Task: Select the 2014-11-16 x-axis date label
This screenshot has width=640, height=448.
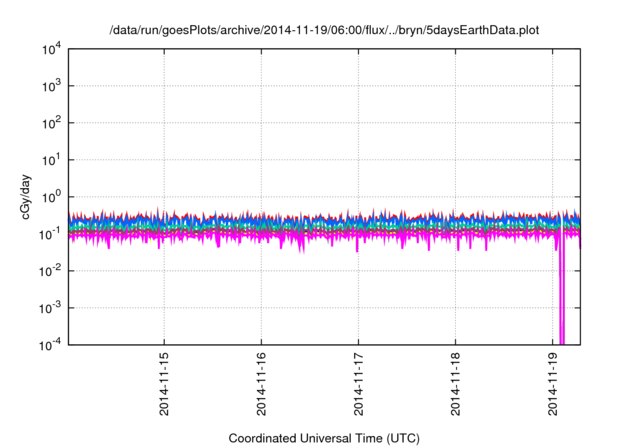Action: point(261,384)
